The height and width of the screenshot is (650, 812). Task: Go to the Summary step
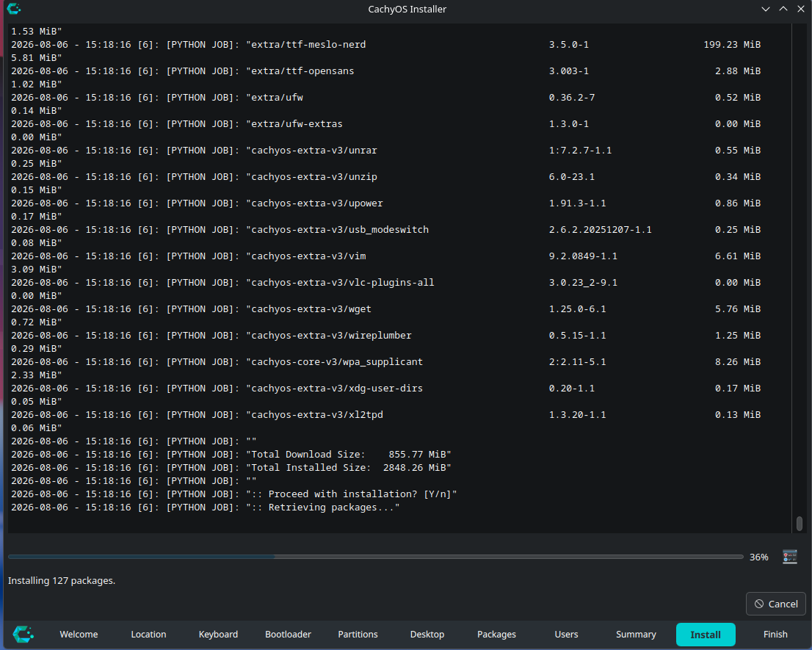pos(636,634)
